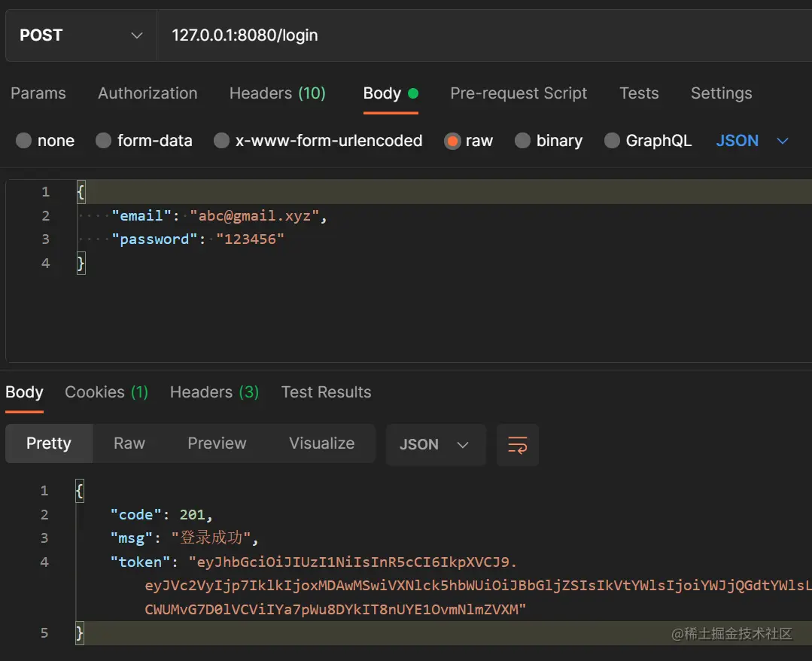Click the request URL field 127.0.0.1:8080/login

tap(484, 35)
